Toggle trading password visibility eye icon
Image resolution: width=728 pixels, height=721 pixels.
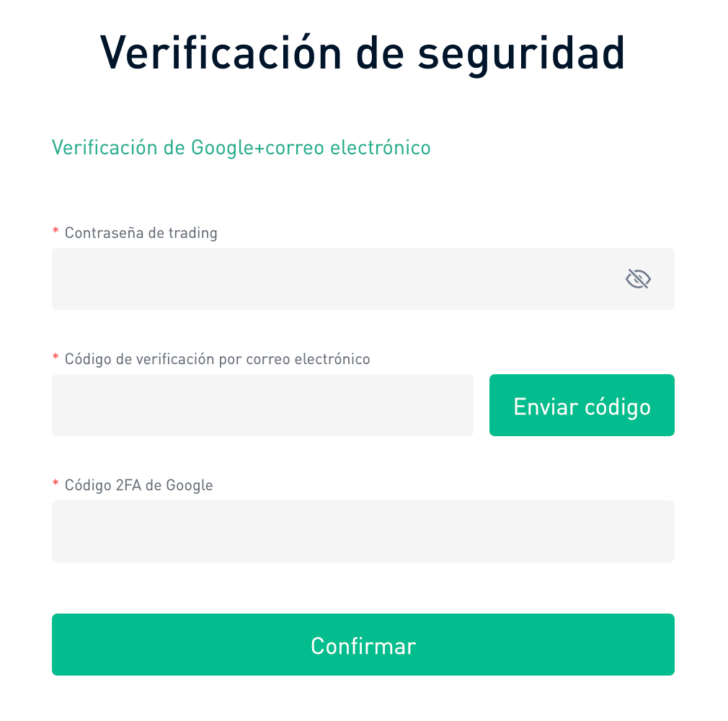[x=638, y=279]
